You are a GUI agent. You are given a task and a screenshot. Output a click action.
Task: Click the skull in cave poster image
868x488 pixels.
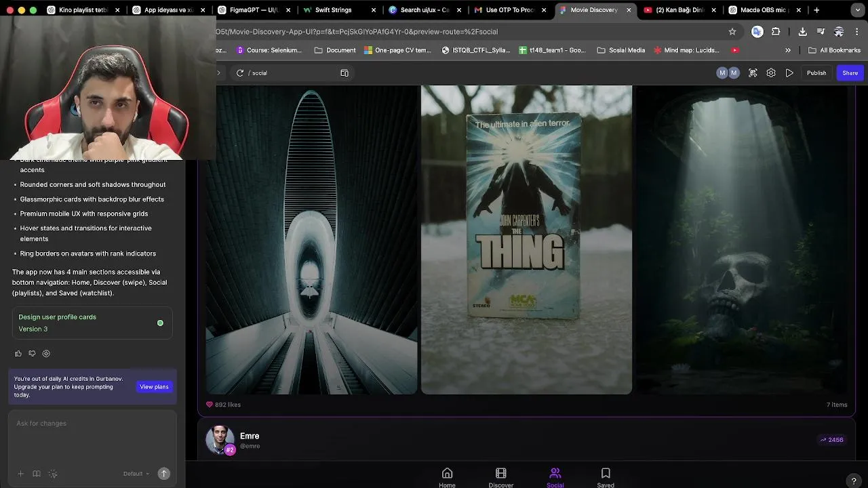pos(741,239)
